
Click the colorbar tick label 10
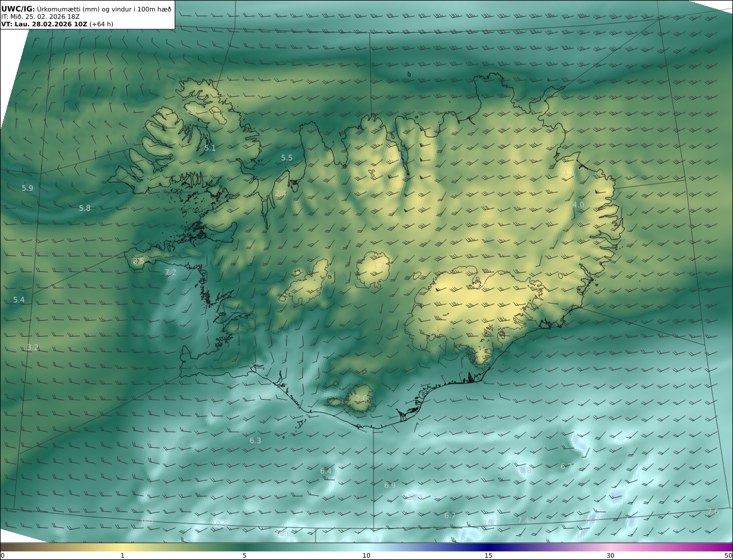366,555
